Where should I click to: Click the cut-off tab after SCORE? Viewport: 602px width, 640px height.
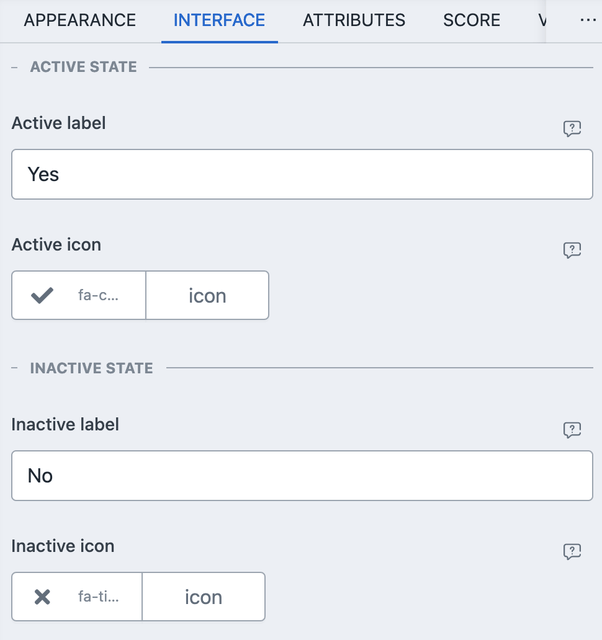click(542, 20)
